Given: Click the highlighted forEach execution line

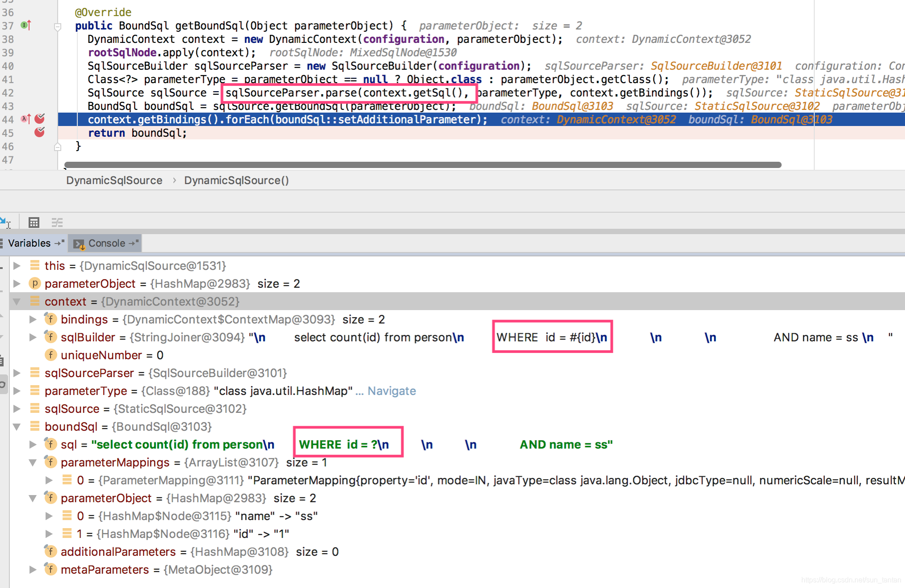Looking at the screenshot, I should [481, 119].
